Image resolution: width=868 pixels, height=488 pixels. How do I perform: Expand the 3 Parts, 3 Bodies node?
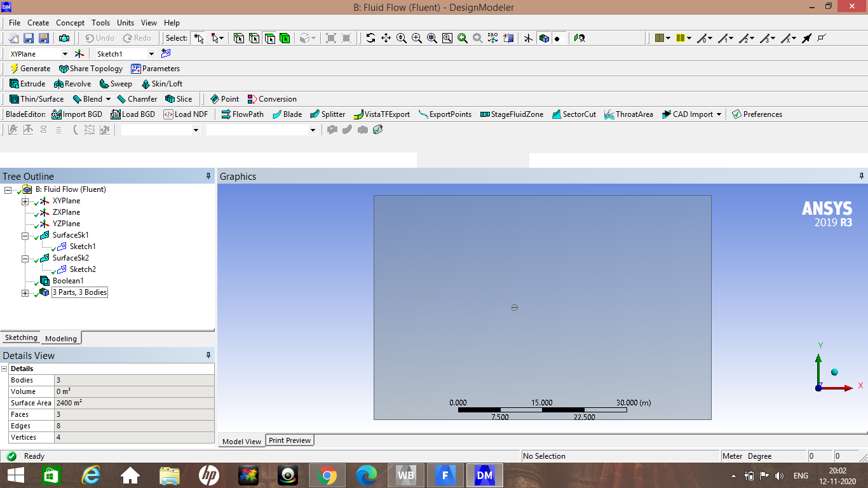coord(25,293)
